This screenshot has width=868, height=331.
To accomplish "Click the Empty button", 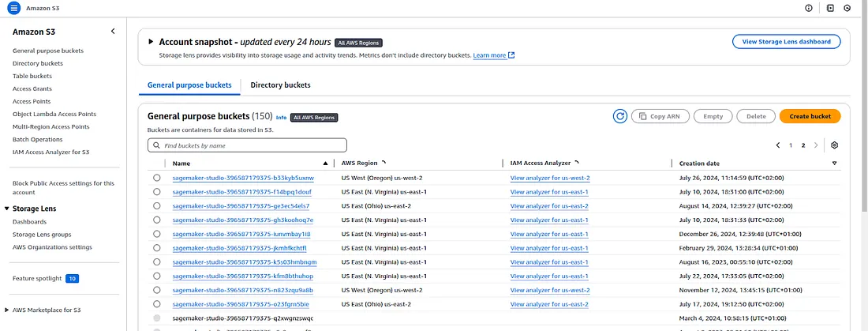I will (713, 116).
